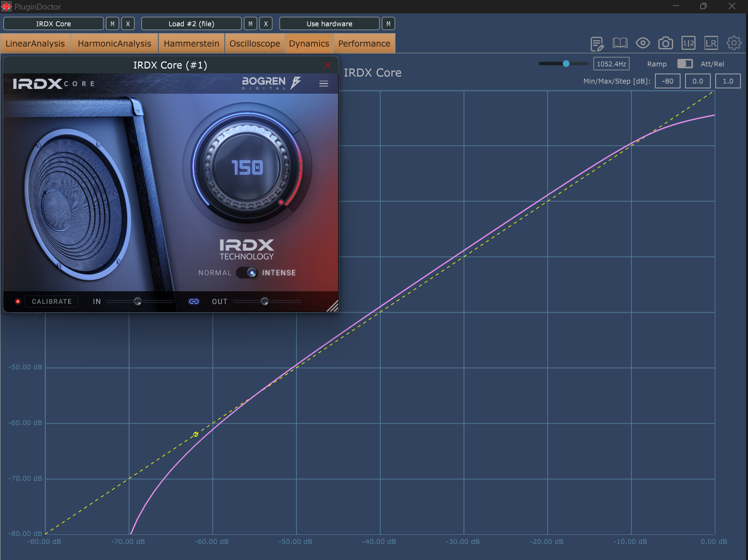Click the NORMAL mode label
Image resolution: width=748 pixels, height=560 pixels.
point(215,273)
